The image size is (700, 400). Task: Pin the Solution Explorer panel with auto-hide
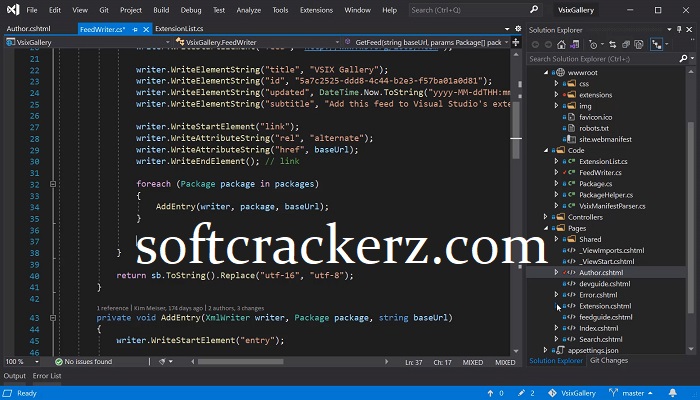pyautogui.click(x=679, y=29)
